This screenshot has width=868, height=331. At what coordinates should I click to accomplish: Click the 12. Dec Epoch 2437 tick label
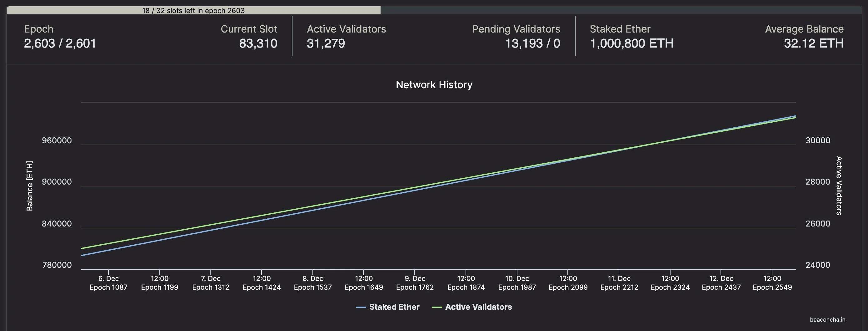721,283
